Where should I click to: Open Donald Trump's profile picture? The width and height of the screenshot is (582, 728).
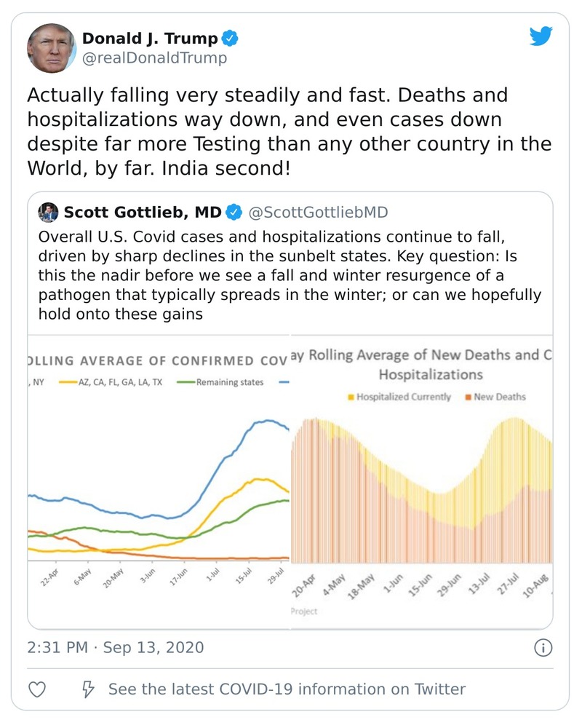coord(52,48)
